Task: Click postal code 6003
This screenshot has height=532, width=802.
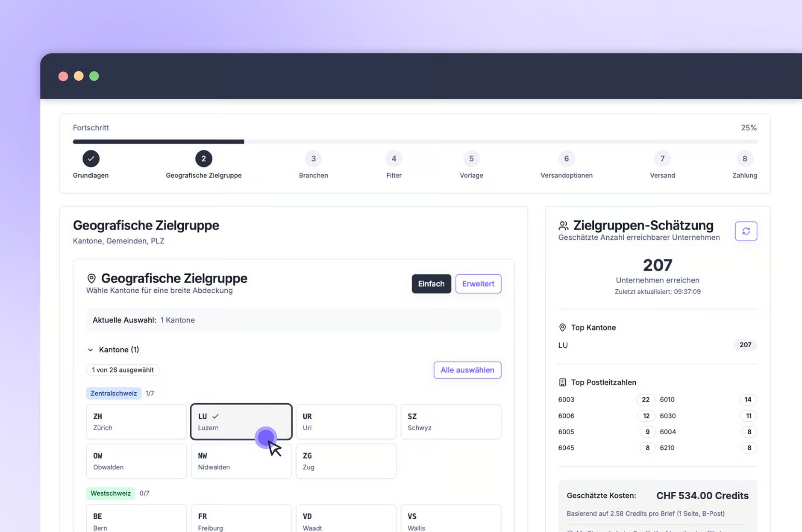Action: pyautogui.click(x=566, y=400)
